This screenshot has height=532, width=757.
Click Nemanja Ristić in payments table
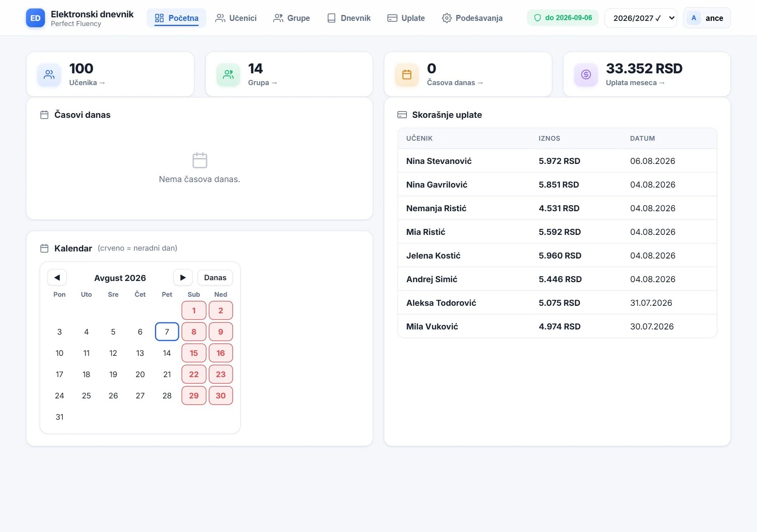click(436, 208)
